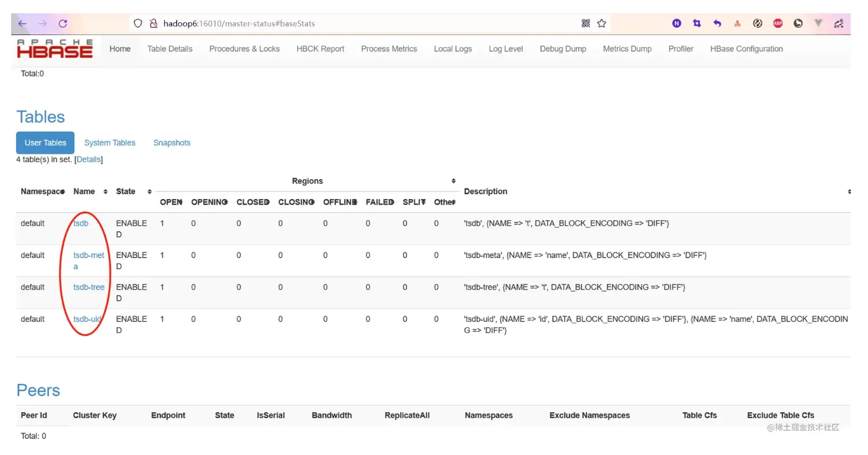Open the Adblock Plus ABP icon
The image size is (868, 455).
point(777,24)
